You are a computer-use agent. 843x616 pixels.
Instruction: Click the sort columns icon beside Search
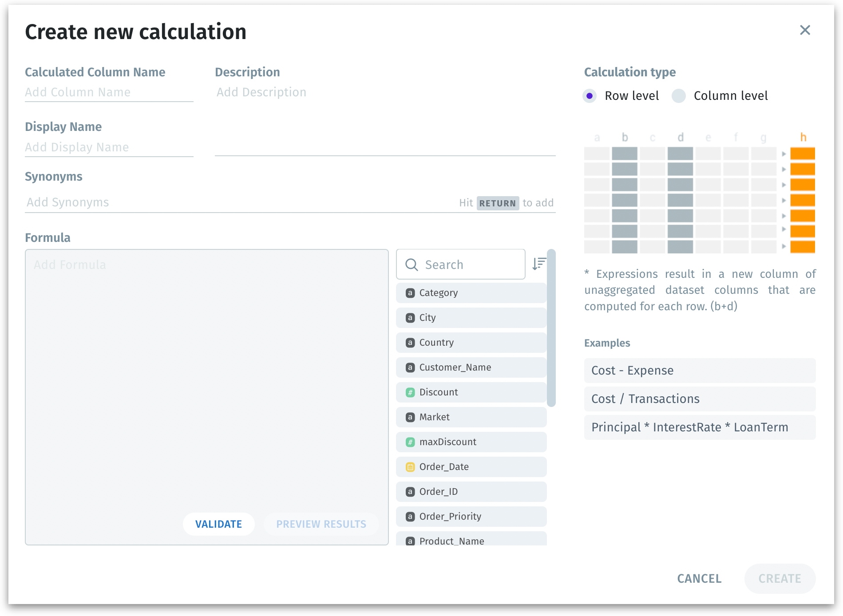(539, 264)
